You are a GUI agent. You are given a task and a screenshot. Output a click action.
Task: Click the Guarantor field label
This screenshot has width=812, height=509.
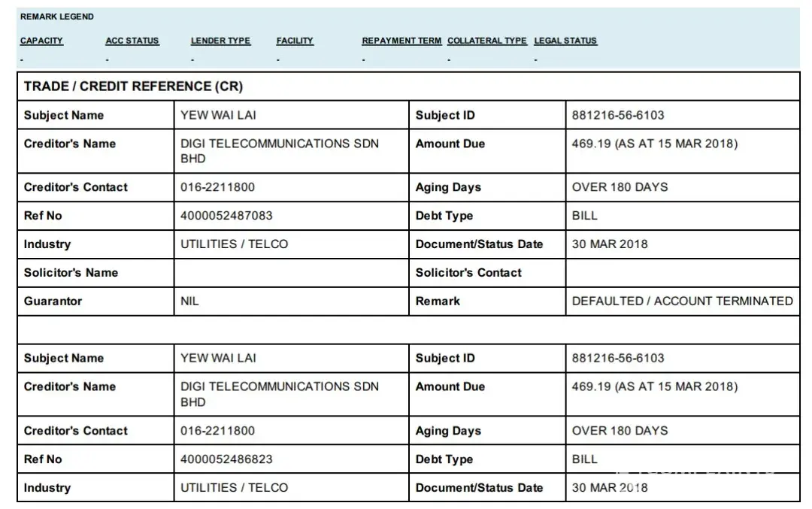click(x=53, y=301)
